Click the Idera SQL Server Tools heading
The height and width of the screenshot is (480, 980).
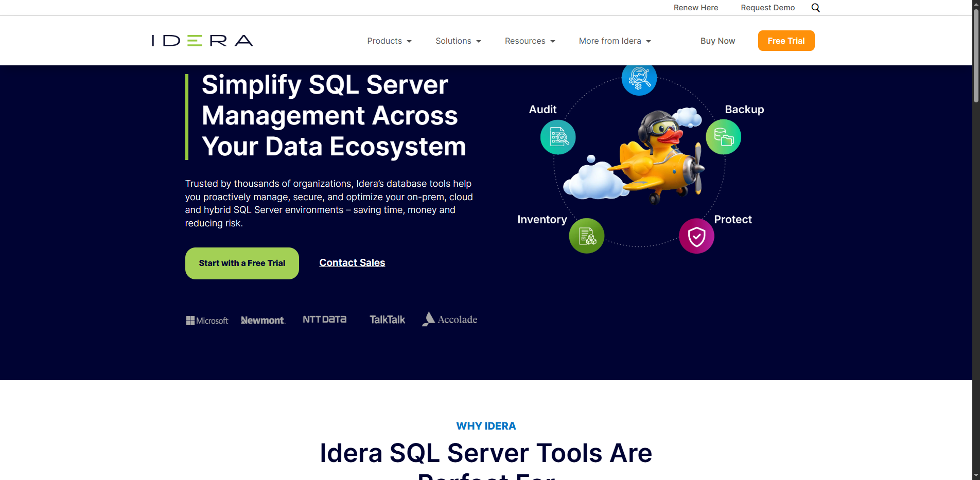[x=486, y=460]
